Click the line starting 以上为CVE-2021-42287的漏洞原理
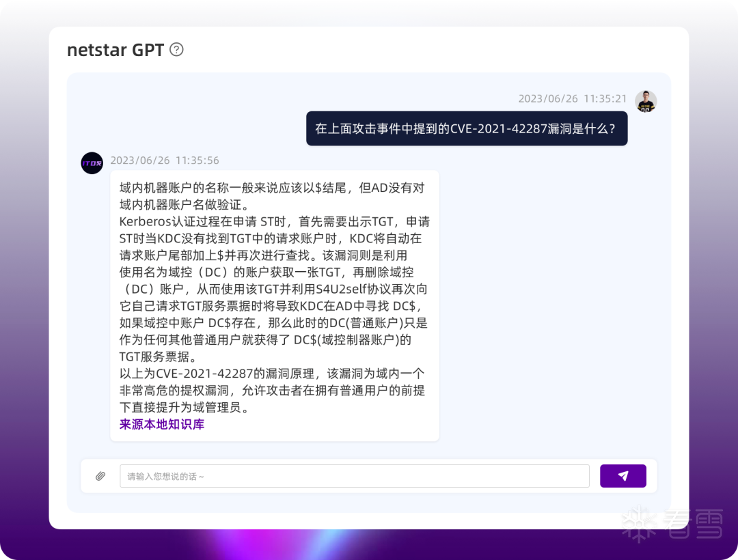The width and height of the screenshot is (738, 560). click(x=272, y=374)
